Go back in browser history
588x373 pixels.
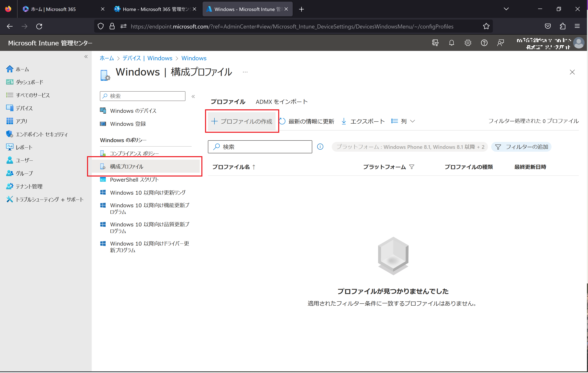tap(10, 26)
